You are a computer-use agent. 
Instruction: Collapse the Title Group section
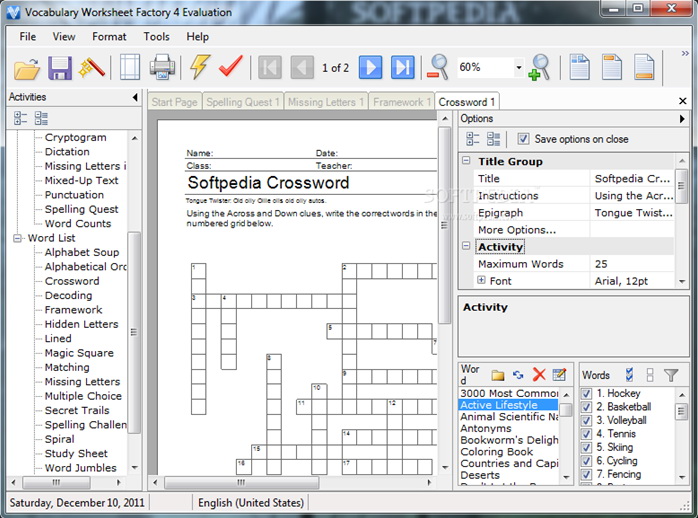466,161
